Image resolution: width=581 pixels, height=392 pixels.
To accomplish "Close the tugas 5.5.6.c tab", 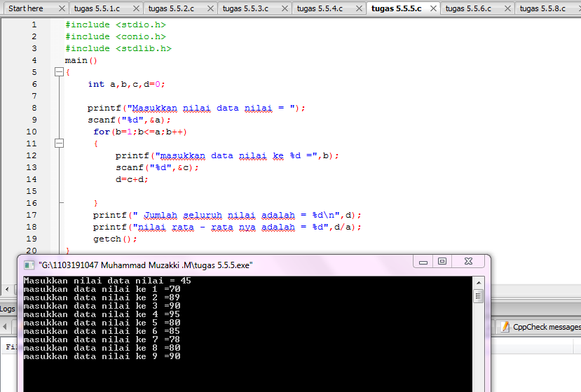I will click(507, 8).
